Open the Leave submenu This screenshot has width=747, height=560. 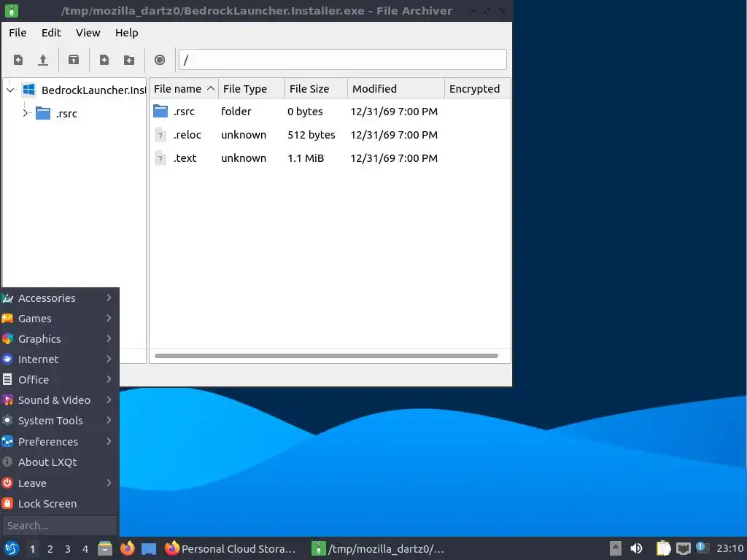[x=60, y=483]
